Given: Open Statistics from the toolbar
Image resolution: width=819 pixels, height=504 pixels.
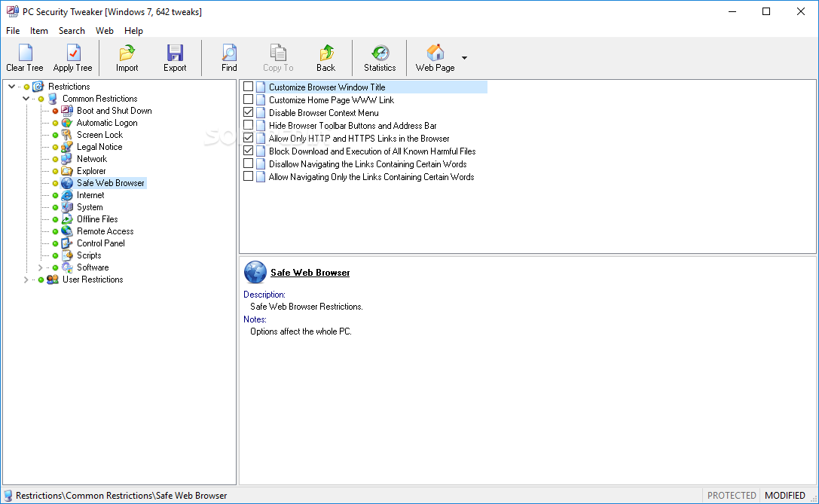Looking at the screenshot, I should coord(380,53).
